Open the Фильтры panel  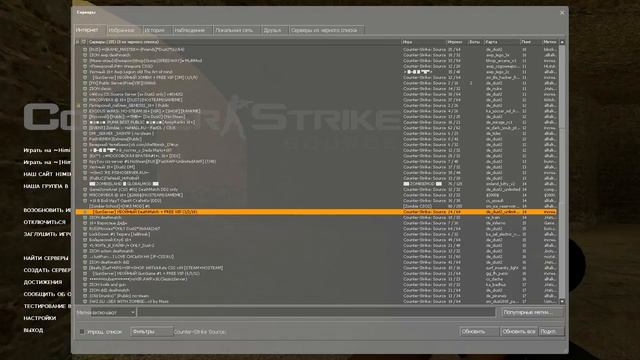coord(151,332)
